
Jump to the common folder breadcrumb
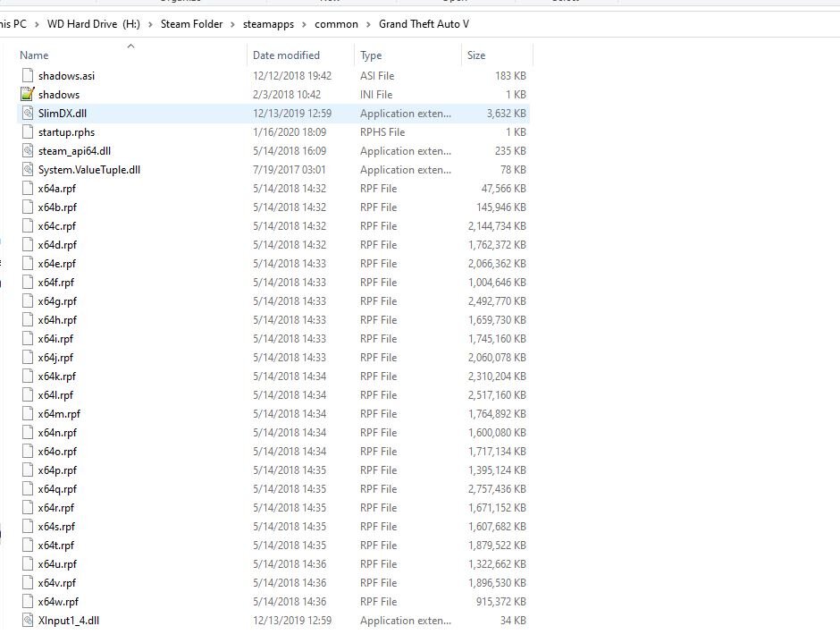click(x=336, y=24)
